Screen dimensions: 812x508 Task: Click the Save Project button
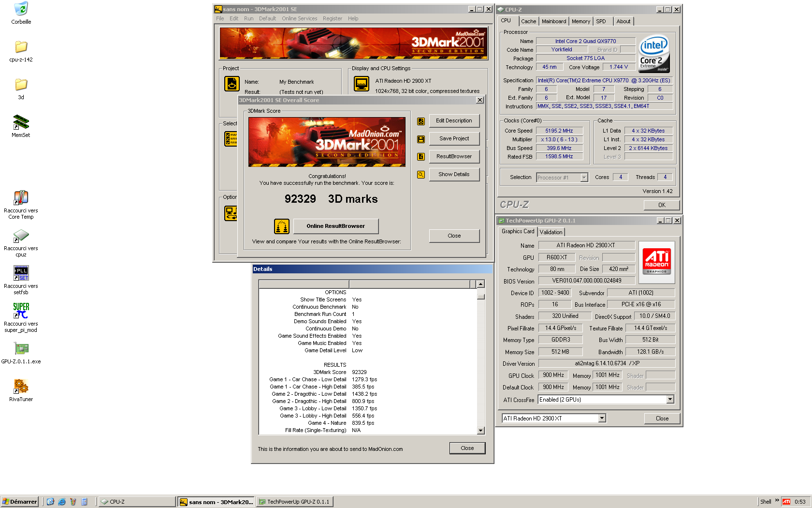click(x=454, y=139)
